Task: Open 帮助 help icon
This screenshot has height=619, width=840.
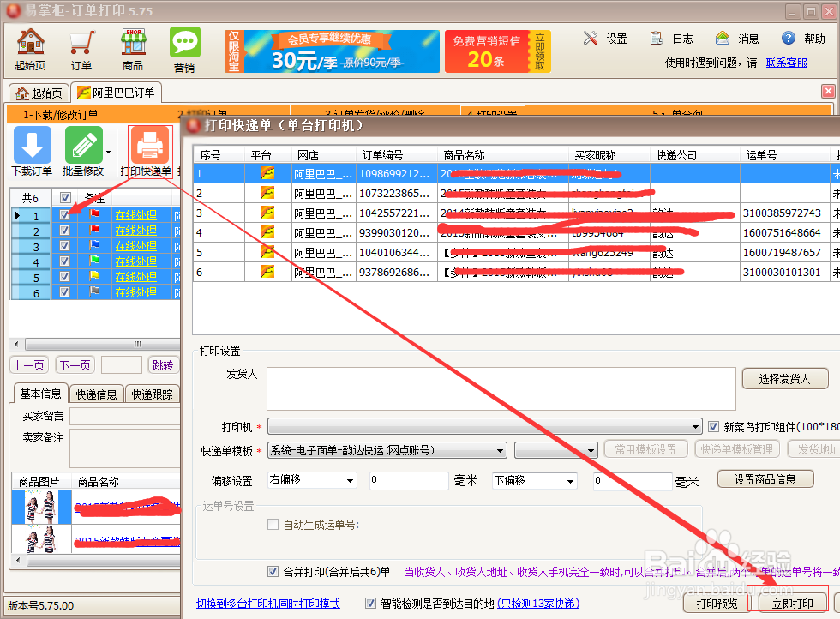Action: [788, 38]
